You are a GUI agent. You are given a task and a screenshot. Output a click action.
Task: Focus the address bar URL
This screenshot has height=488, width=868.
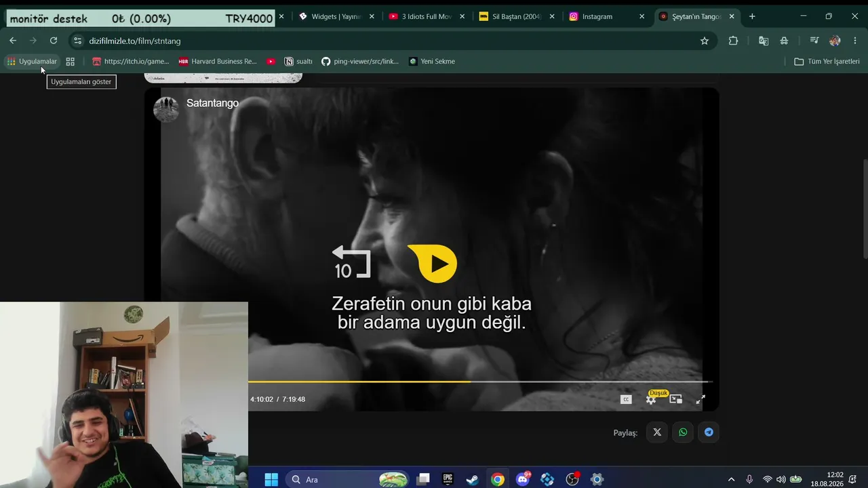[x=134, y=41]
